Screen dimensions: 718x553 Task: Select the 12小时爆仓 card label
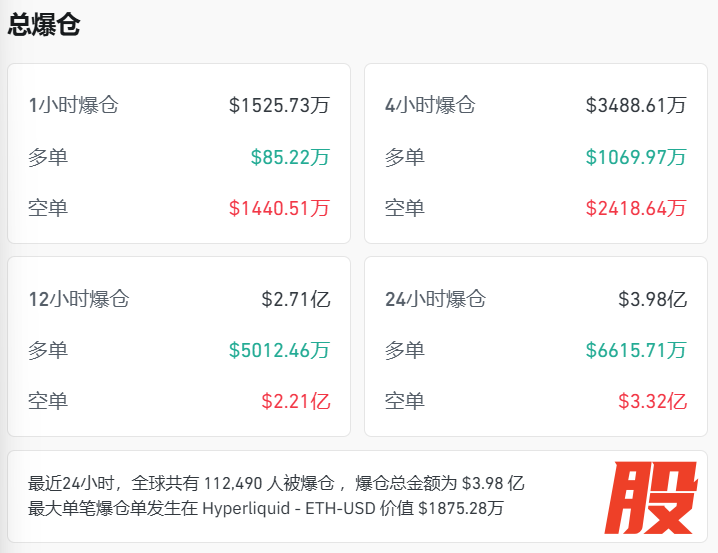(79, 298)
